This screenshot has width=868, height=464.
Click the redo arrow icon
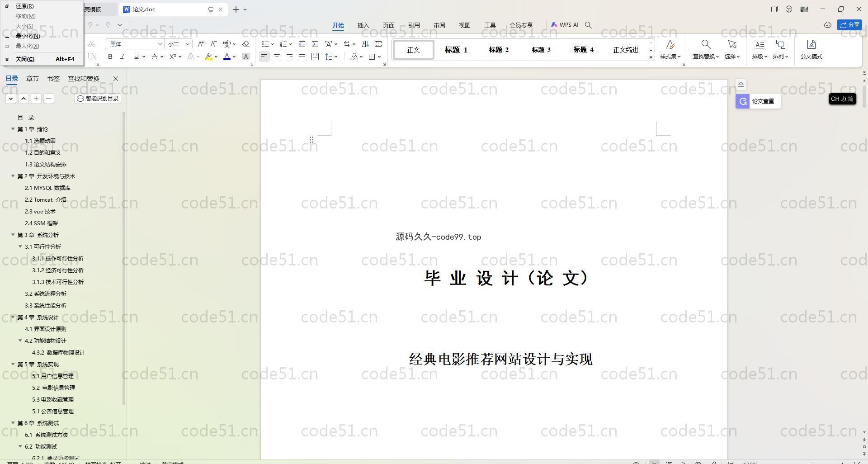pos(108,25)
